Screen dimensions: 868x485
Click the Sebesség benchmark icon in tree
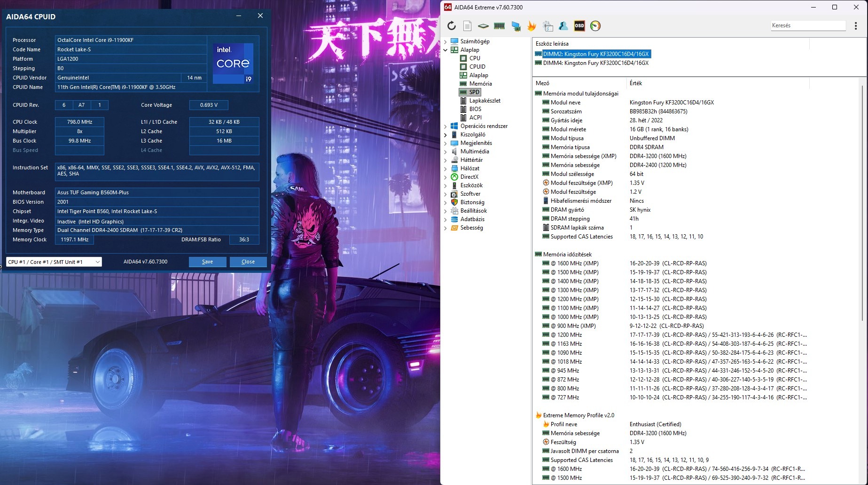[454, 228]
